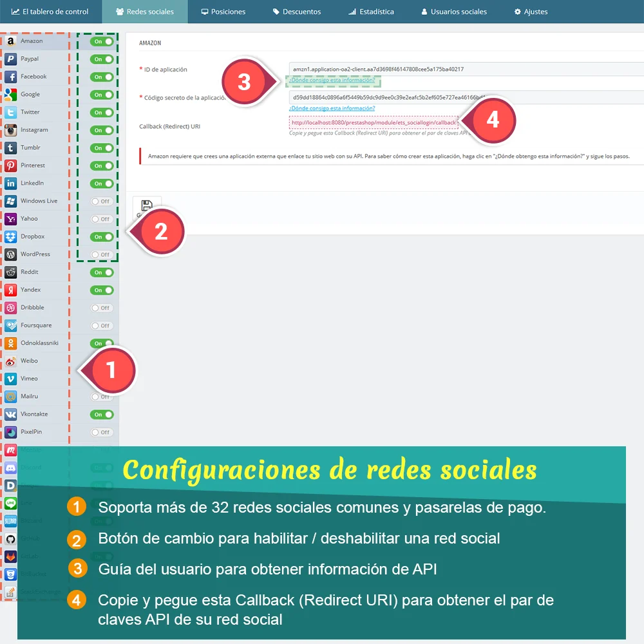The image size is (644, 644).
Task: Select the Amazon social network icon
Action: coord(12,41)
